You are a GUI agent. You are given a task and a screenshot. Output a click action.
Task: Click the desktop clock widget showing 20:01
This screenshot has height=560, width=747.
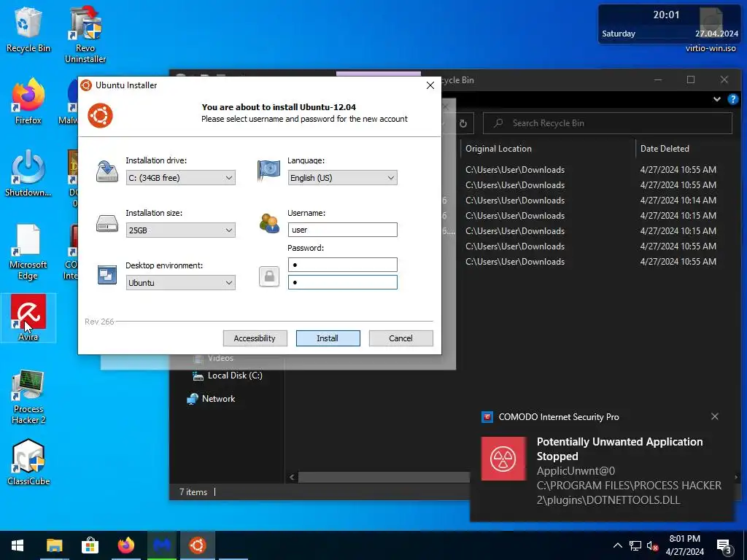[x=670, y=24]
